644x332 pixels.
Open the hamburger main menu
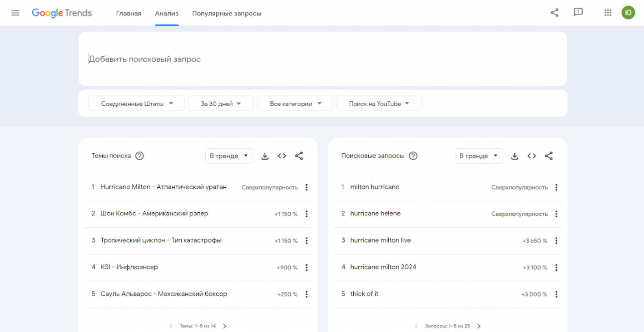(15, 13)
